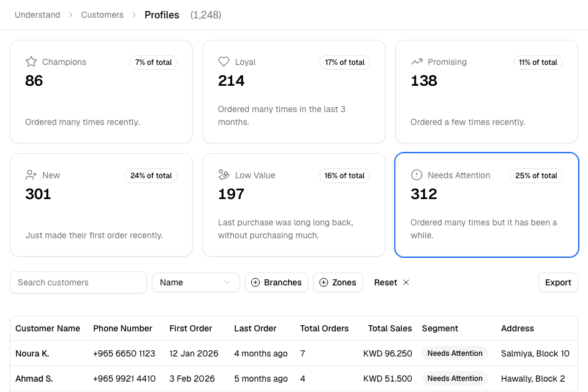This screenshot has height=392, width=588.
Task: Select the Champions segment card
Action: pyautogui.click(x=101, y=91)
